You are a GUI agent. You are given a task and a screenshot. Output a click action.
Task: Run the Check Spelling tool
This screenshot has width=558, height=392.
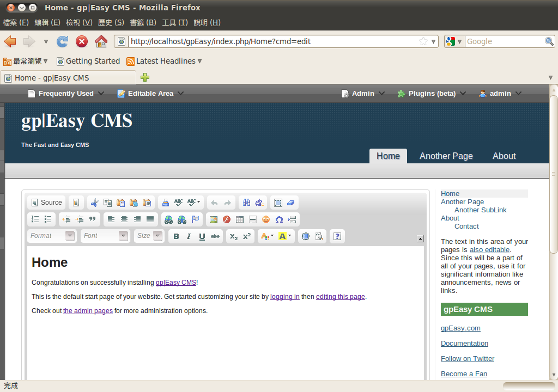(x=179, y=203)
